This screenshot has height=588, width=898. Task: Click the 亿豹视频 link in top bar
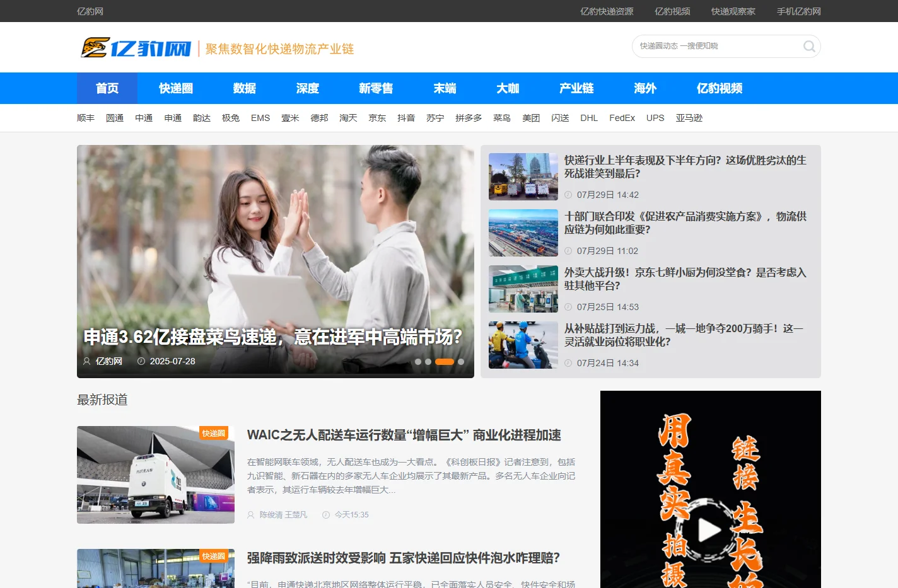coord(672,11)
